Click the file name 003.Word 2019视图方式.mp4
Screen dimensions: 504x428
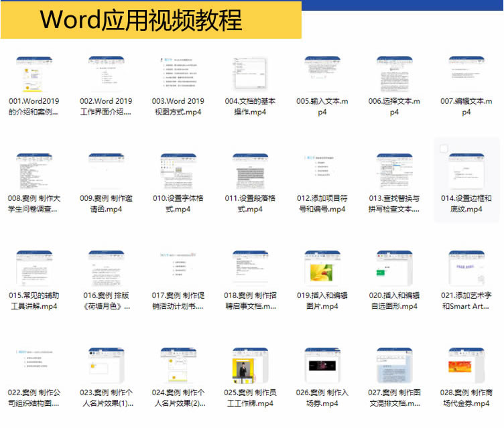point(178,106)
